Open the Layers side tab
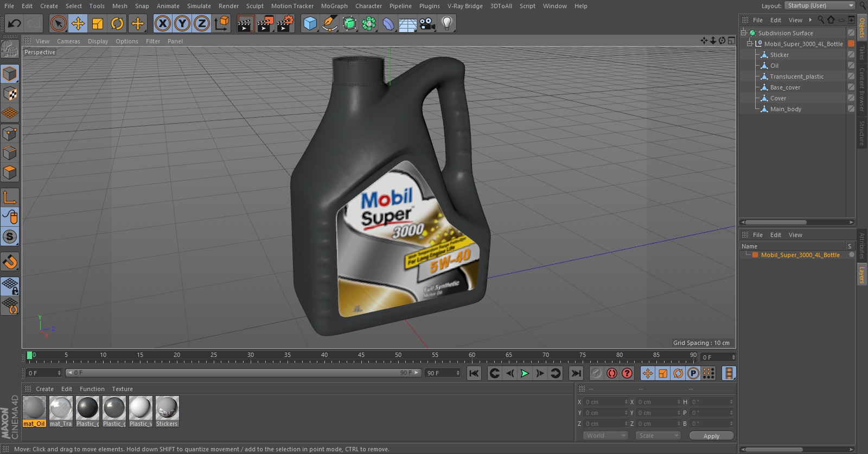Image resolution: width=868 pixels, height=454 pixels. point(862,275)
